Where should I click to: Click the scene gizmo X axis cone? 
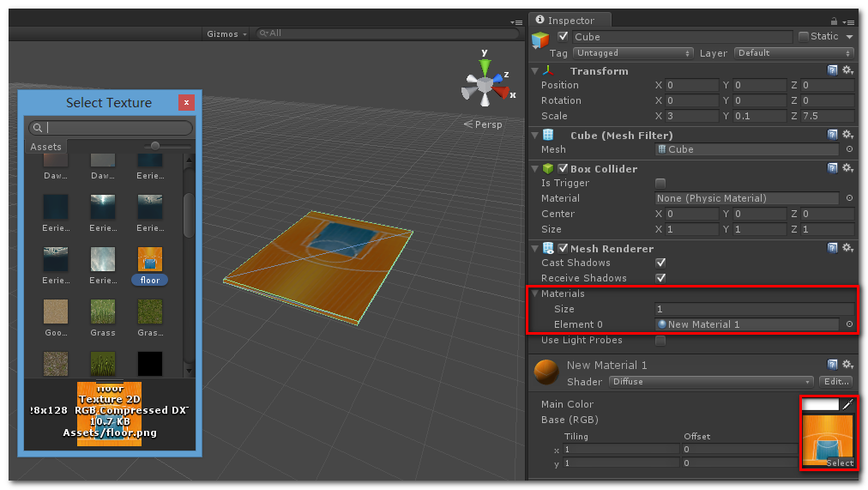click(502, 91)
